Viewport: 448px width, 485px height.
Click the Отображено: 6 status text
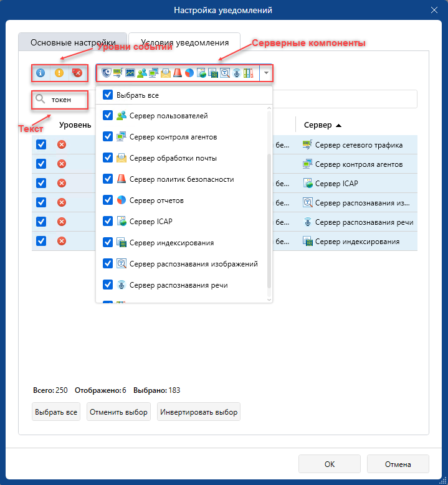pyautogui.click(x=100, y=390)
